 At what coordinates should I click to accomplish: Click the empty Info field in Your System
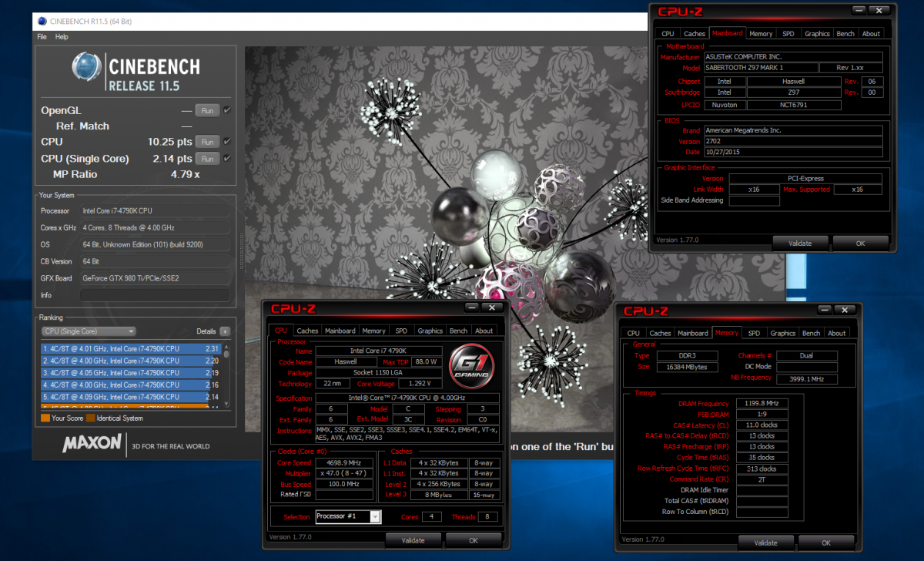[x=155, y=295]
